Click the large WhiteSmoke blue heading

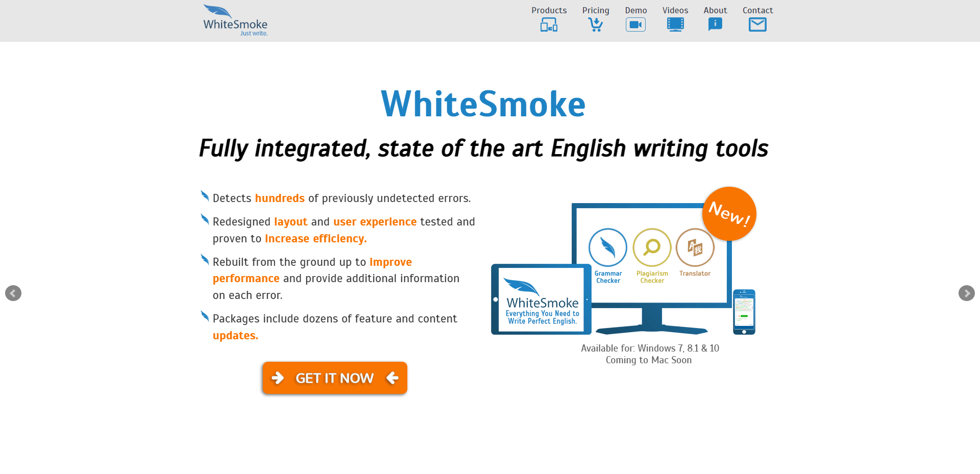(x=483, y=104)
